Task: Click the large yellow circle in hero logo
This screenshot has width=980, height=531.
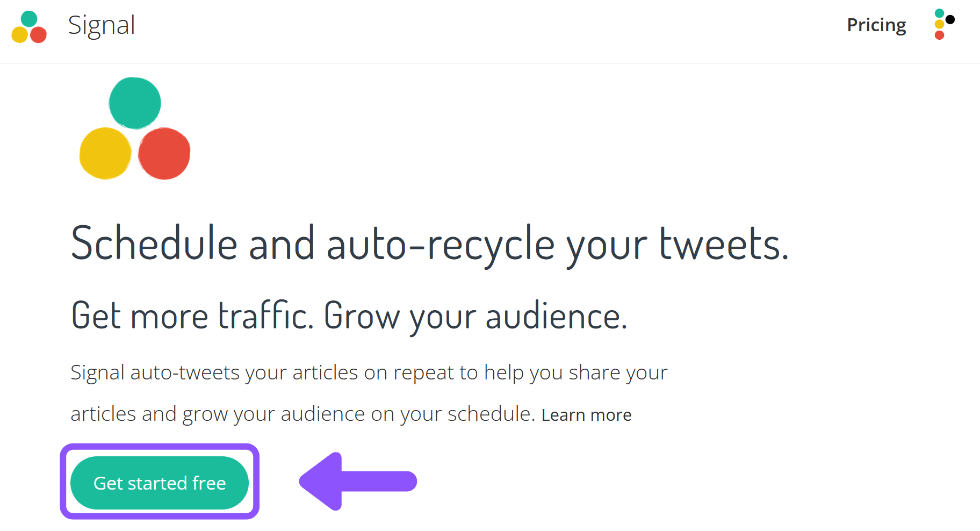Action: tap(105, 153)
